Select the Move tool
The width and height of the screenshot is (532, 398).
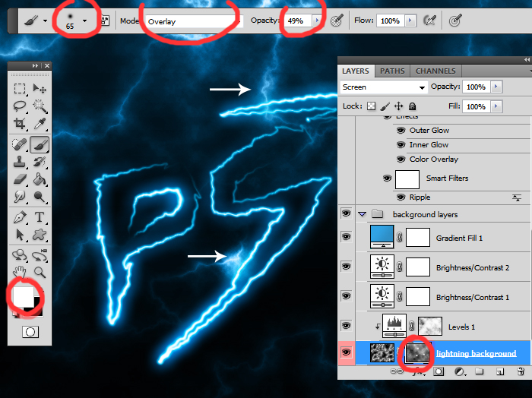(x=40, y=89)
